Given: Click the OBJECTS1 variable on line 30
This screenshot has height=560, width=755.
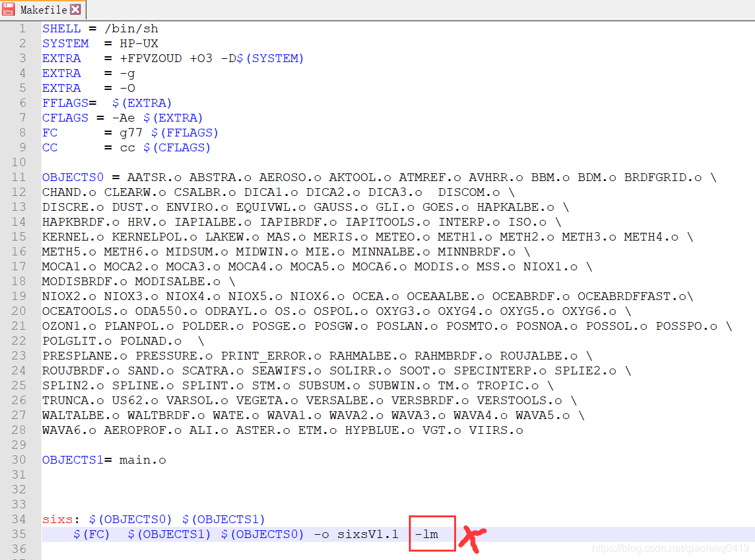Looking at the screenshot, I should click(72, 460).
